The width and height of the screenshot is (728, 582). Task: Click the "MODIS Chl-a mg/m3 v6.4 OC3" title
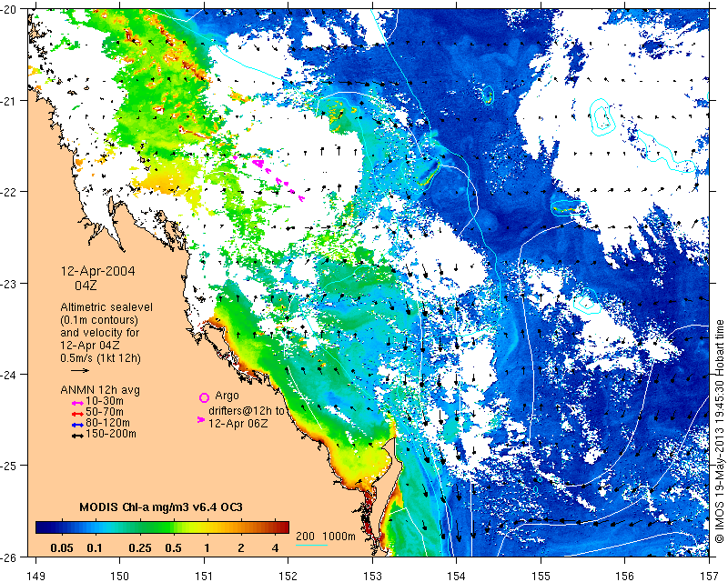161,507
